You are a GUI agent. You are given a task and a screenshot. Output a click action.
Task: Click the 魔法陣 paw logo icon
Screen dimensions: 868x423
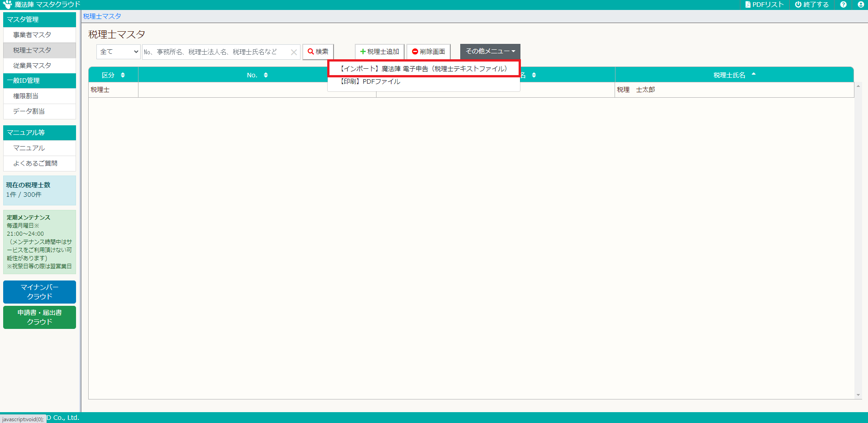(x=7, y=5)
